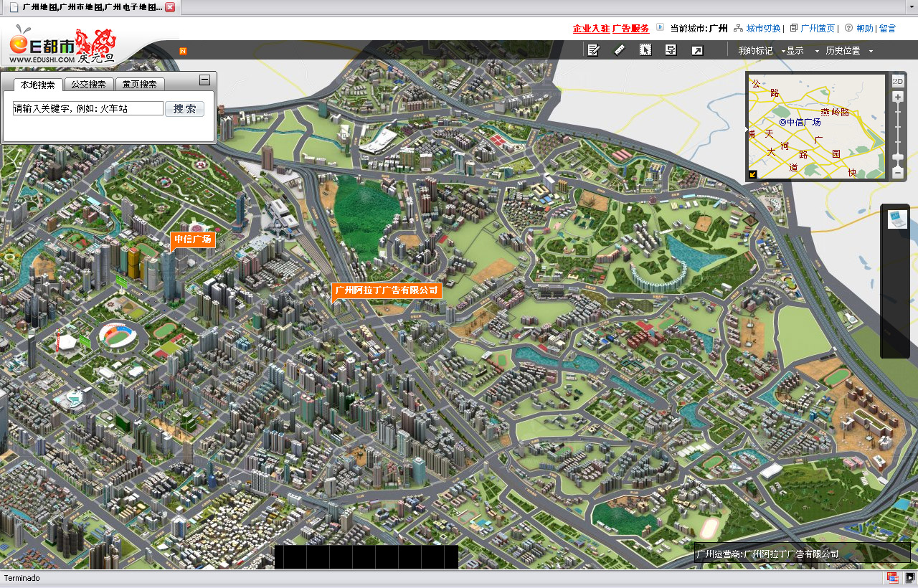918x588 pixels.
Task: Select the ruler distance measuring tool
Action: pyautogui.click(x=620, y=50)
